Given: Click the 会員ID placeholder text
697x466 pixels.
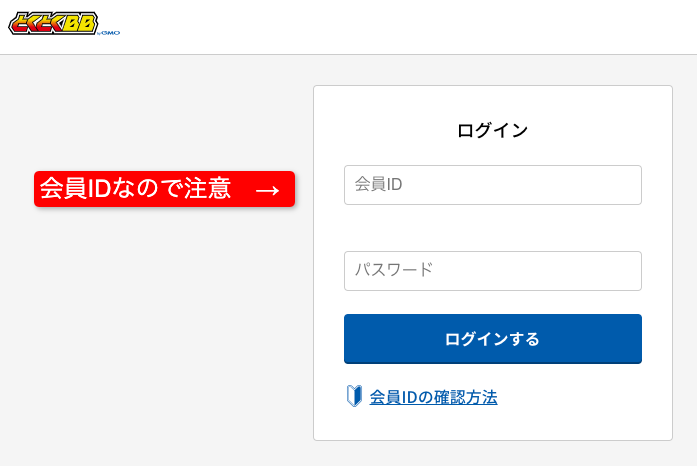Looking at the screenshot, I should [378, 184].
